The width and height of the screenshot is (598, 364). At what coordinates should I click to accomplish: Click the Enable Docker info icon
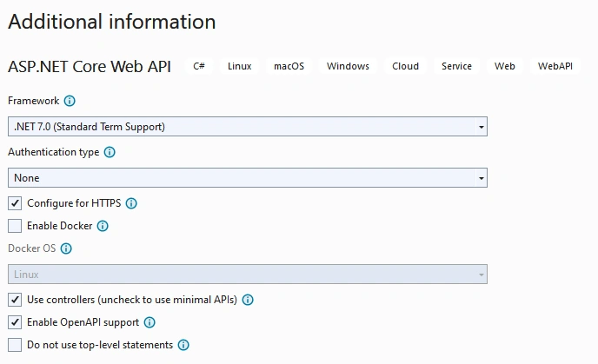coord(103,226)
